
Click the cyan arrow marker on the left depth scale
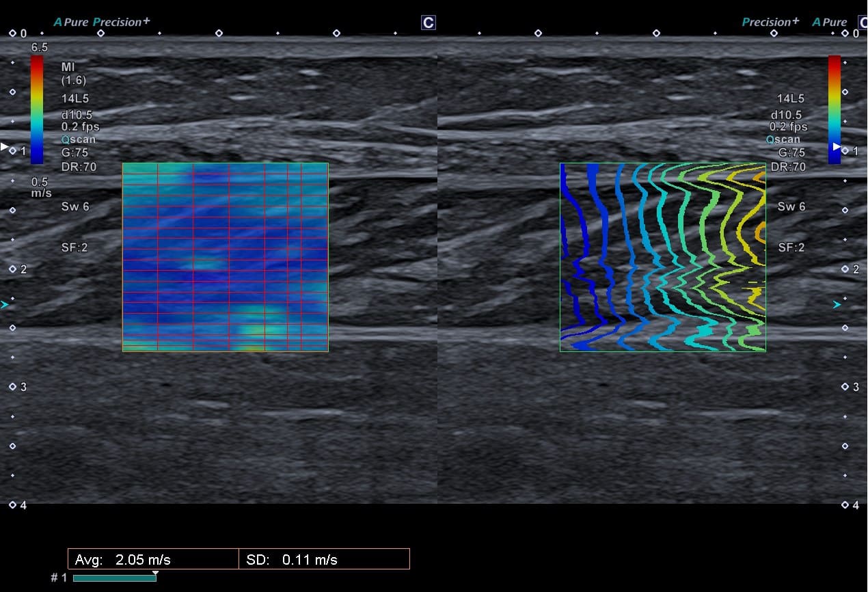5,305
